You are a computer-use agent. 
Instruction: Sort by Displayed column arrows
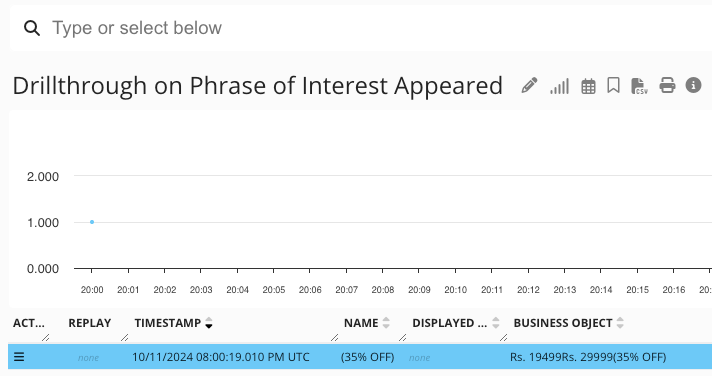click(496, 323)
